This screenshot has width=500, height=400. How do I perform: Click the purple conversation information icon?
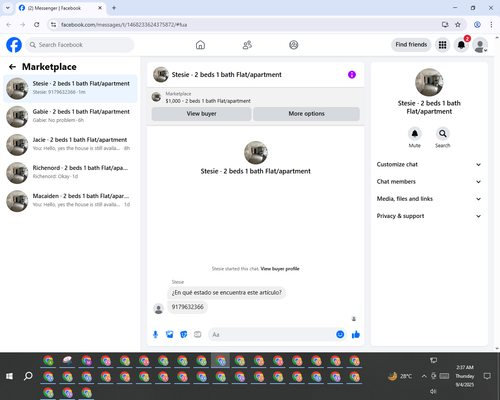(x=352, y=75)
